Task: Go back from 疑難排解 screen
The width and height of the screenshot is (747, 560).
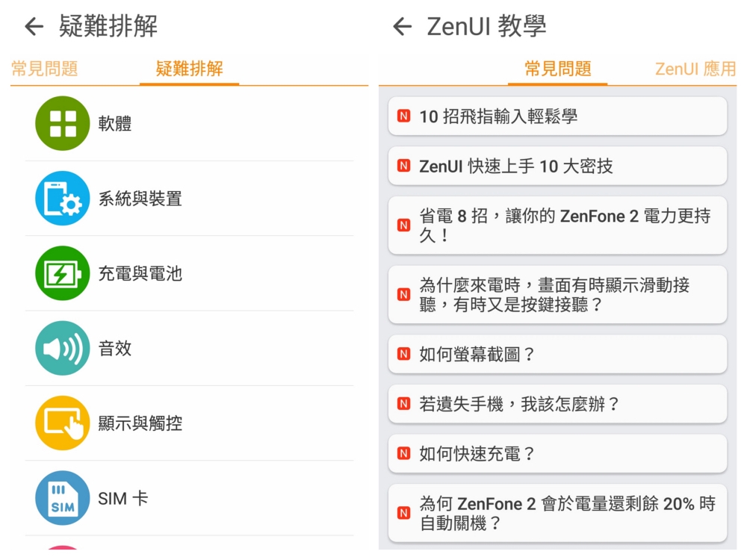Action: pyautogui.click(x=34, y=27)
